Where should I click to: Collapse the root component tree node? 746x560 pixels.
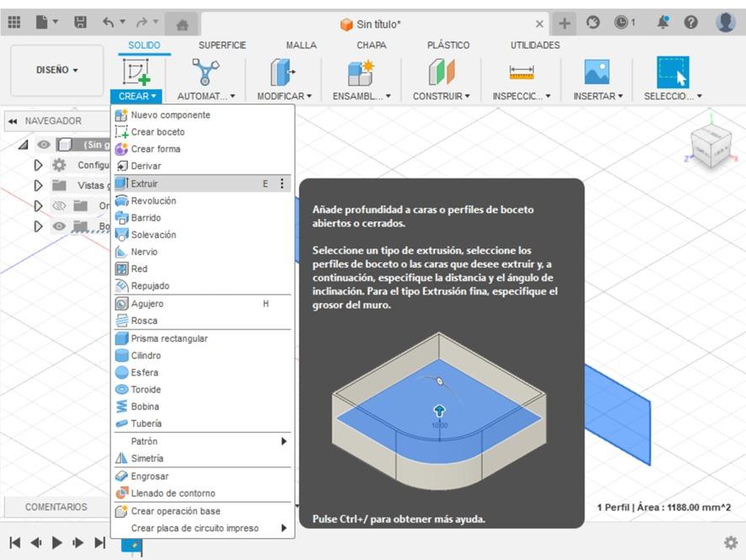pyautogui.click(x=24, y=144)
